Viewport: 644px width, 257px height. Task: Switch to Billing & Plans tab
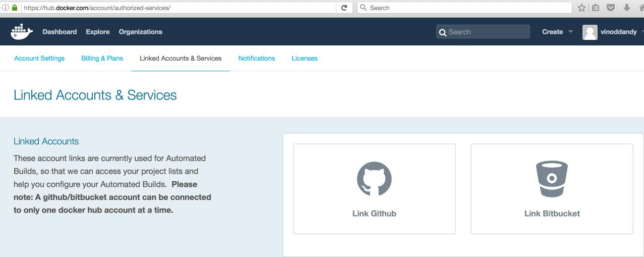102,58
